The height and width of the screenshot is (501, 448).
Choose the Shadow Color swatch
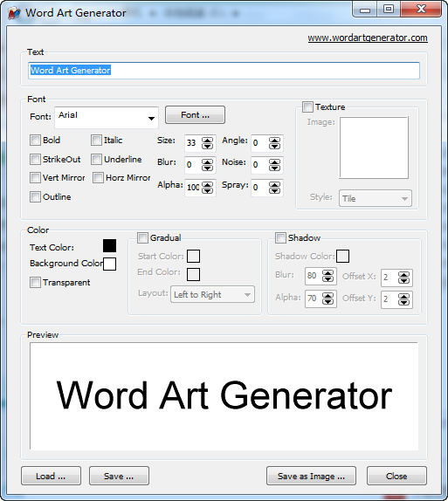342,256
